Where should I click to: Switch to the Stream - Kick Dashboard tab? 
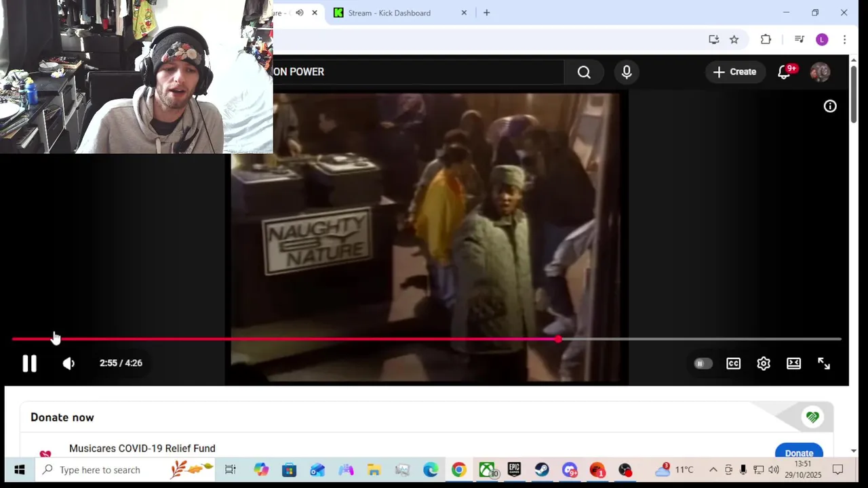(390, 13)
